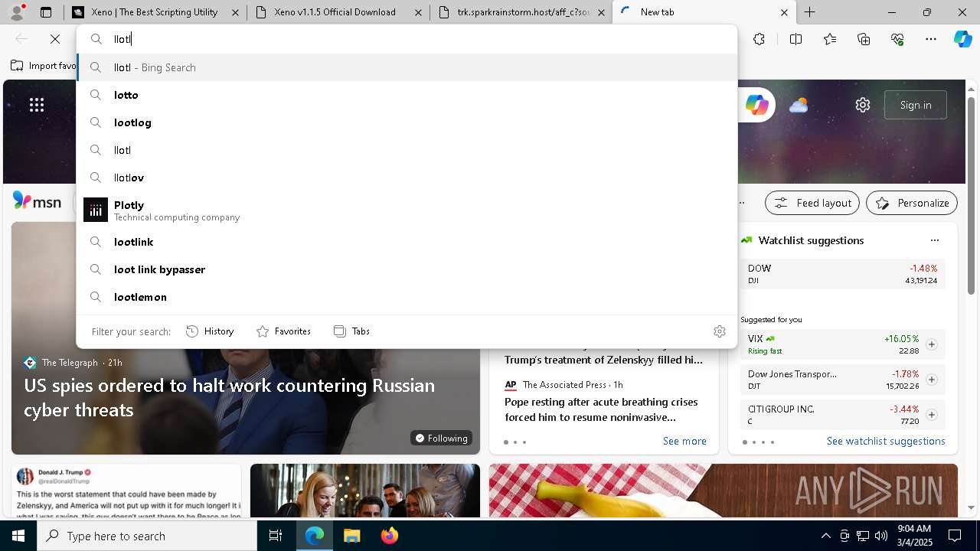Select the Plotly company suggestion

[407, 210]
